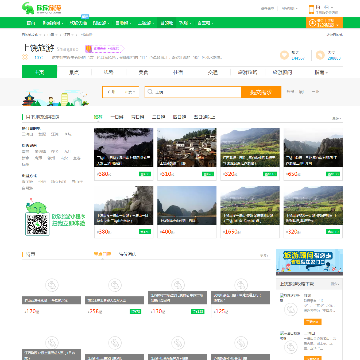The image size is (360, 360).
Task: Open the misty rocky peaks tour card
Action: pos(313,154)
